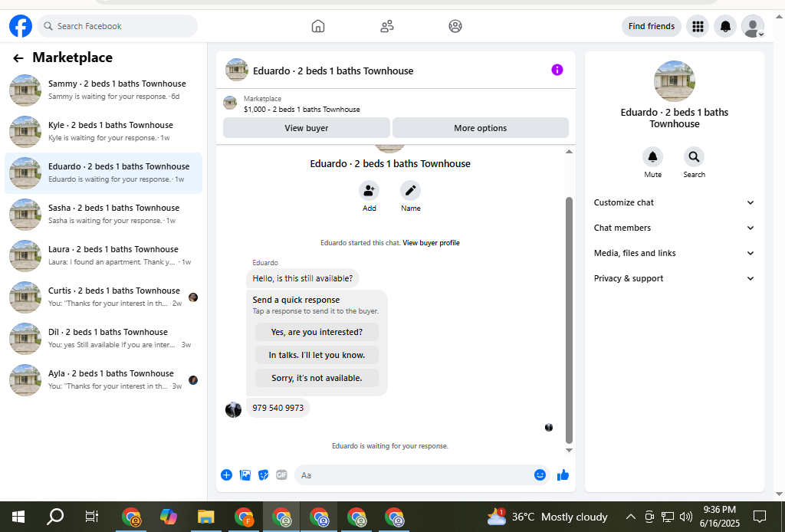Click the View buyer button
785x532 pixels.
[307, 127]
